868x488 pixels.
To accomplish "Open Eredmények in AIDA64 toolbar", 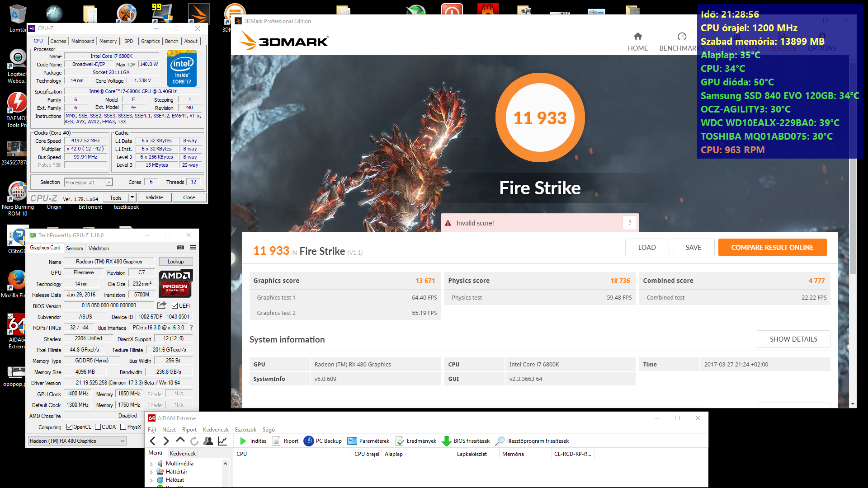I will coord(416,441).
